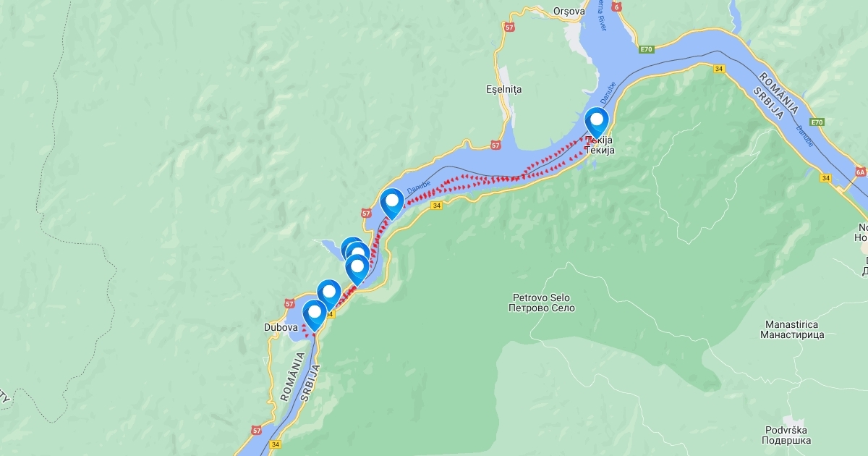
Task: Select the 57 shield at bottom left
Action: [x=256, y=430]
